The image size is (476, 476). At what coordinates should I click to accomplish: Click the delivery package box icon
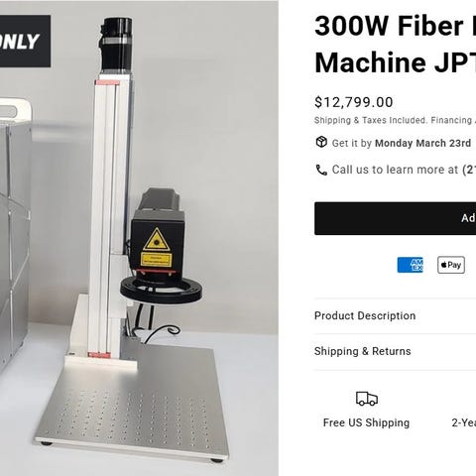pos(321,142)
